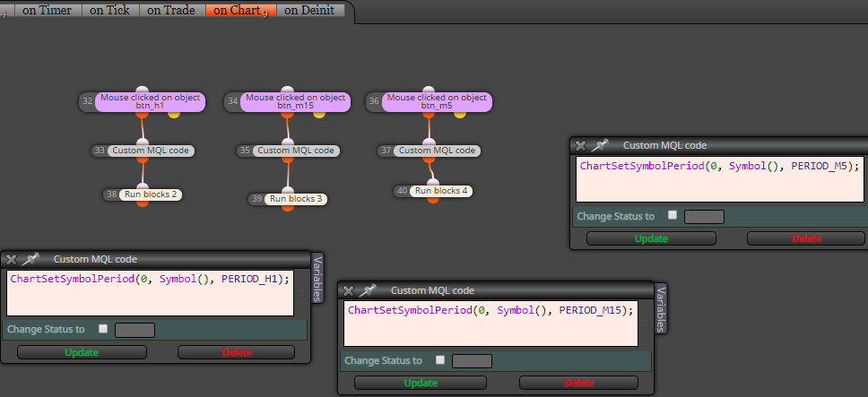Screen dimensions: 868x397
Task: Click the yellow output connector of block 32
Action: click(174, 114)
